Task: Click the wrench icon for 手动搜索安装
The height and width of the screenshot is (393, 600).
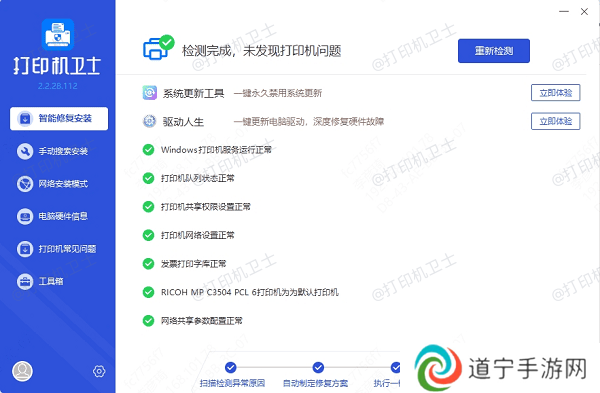Action: point(25,152)
